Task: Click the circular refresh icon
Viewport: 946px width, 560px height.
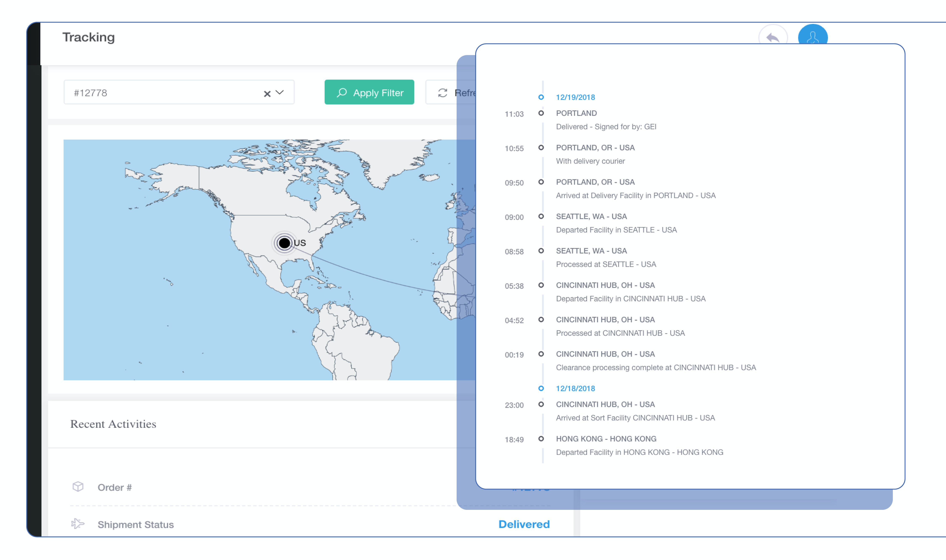Action: 443,92
